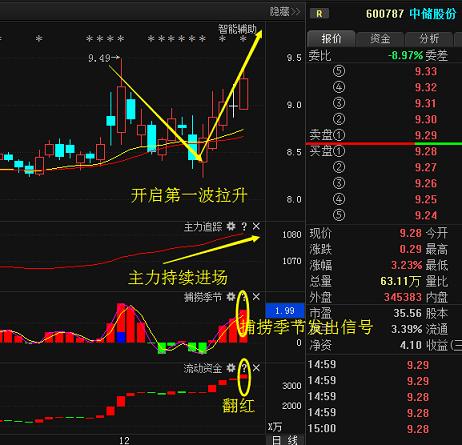Select 买盘 level 1 price 9.28
462x445 pixels.
(426, 151)
